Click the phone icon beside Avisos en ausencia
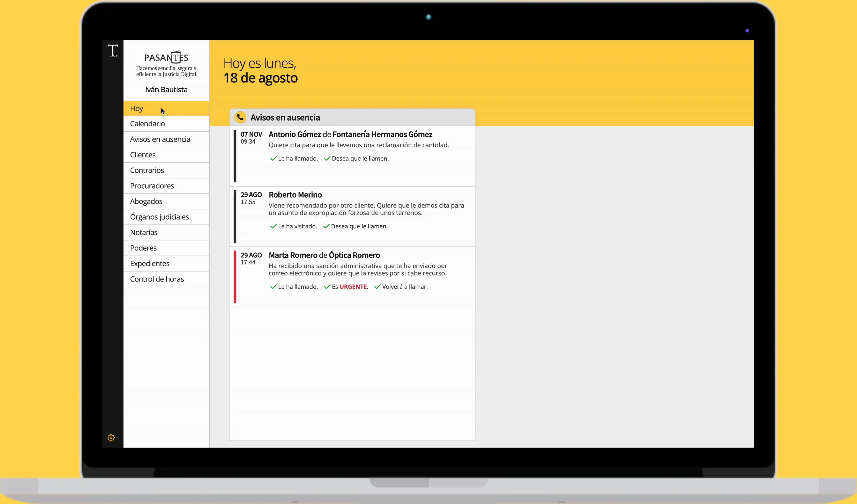 click(x=240, y=117)
